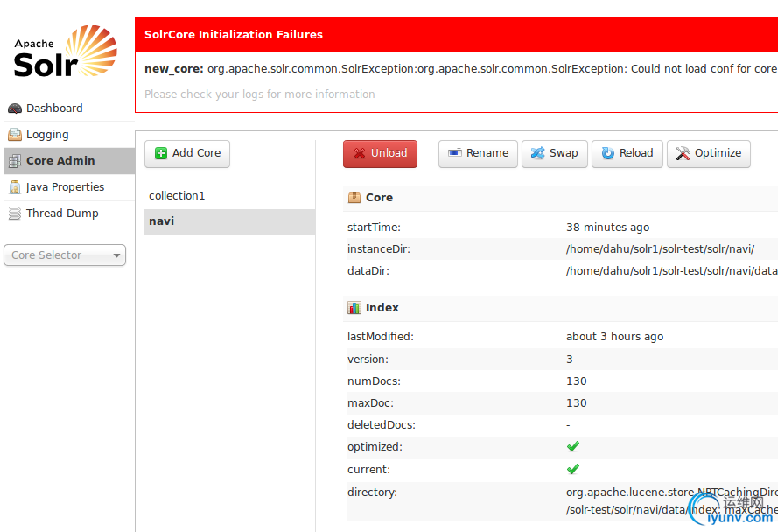The image size is (778, 532).
Task: Click the current label
Action: 368,470
